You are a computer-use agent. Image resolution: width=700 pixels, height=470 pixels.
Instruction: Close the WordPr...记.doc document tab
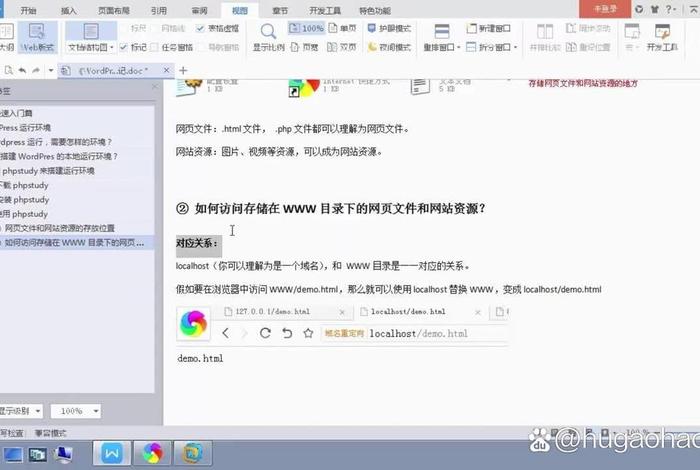click(167, 70)
